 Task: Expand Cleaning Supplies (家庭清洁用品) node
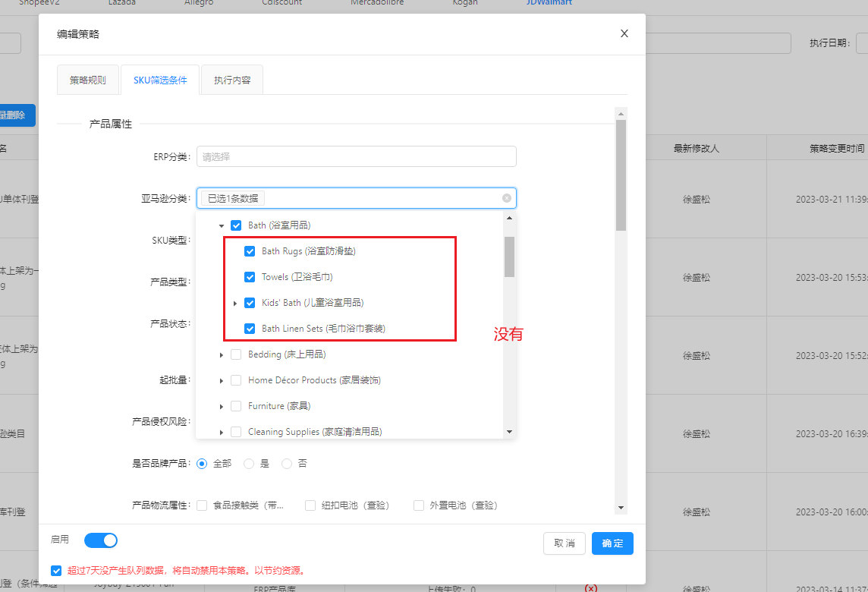(x=222, y=432)
